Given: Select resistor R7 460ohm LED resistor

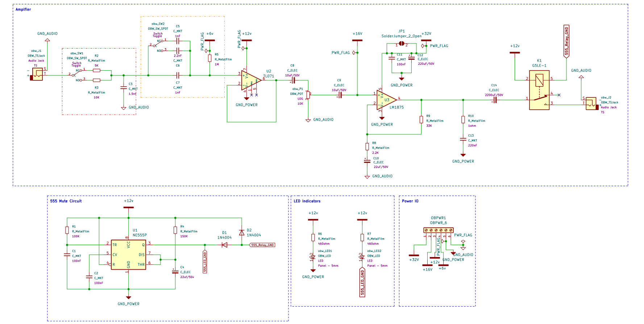Looking at the screenshot, I should 362,237.
